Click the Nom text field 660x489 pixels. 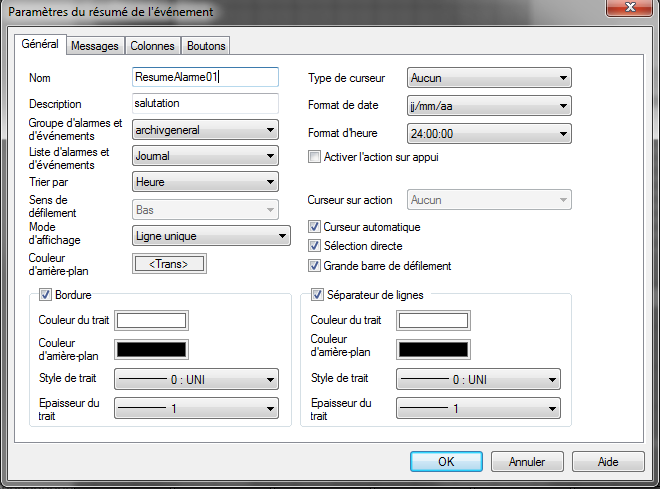(204, 77)
